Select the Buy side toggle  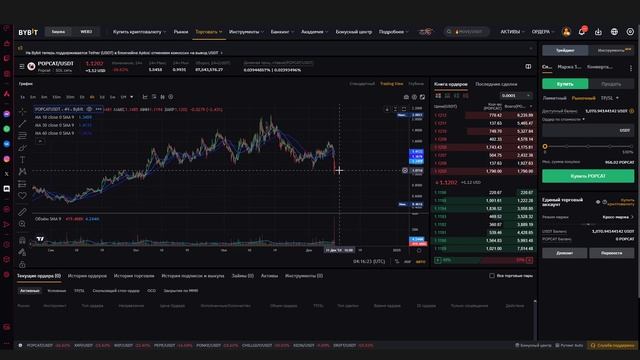[x=565, y=84]
